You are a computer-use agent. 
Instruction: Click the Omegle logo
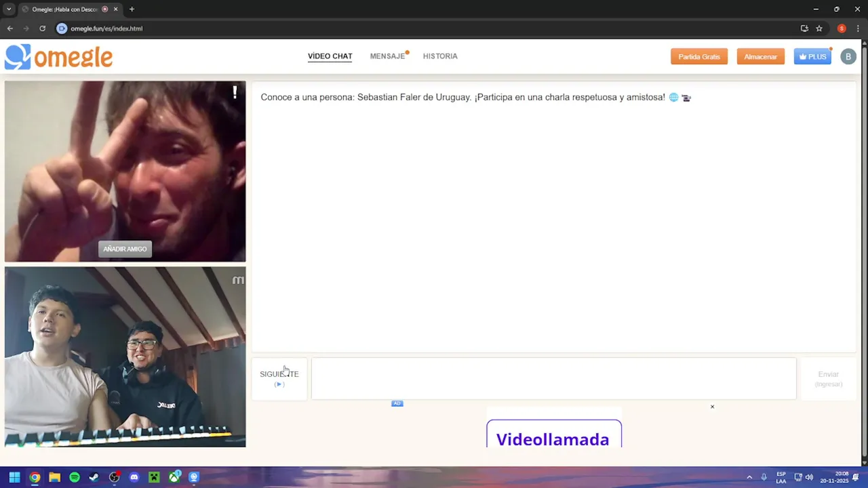58,57
